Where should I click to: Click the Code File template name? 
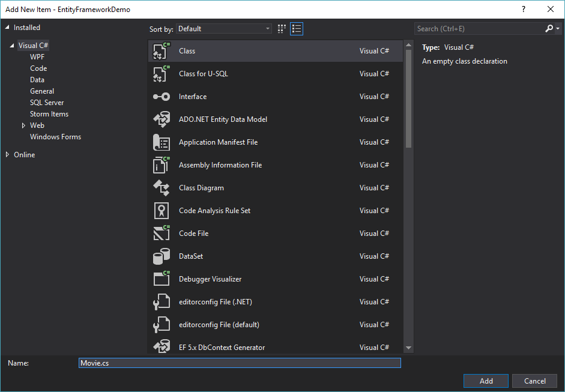point(193,234)
